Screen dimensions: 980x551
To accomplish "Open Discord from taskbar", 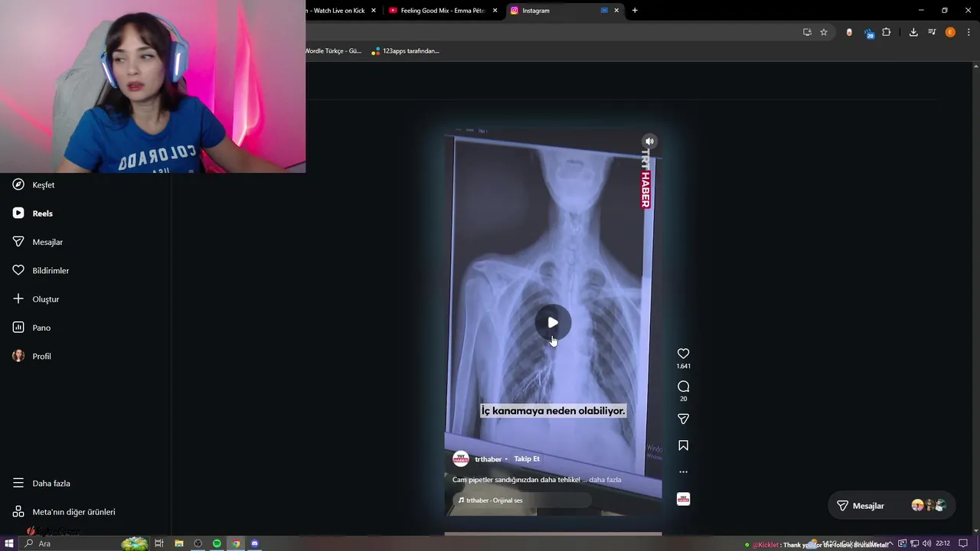I will coord(255,543).
